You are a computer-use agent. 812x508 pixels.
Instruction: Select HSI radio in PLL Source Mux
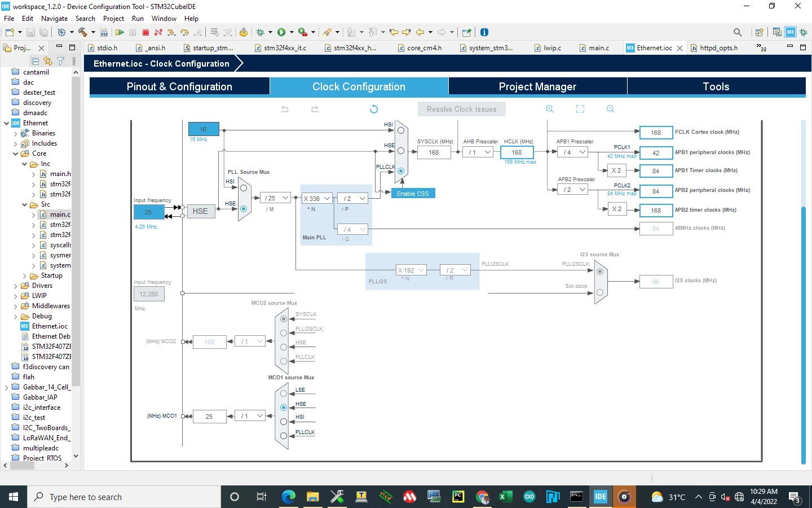[244, 188]
